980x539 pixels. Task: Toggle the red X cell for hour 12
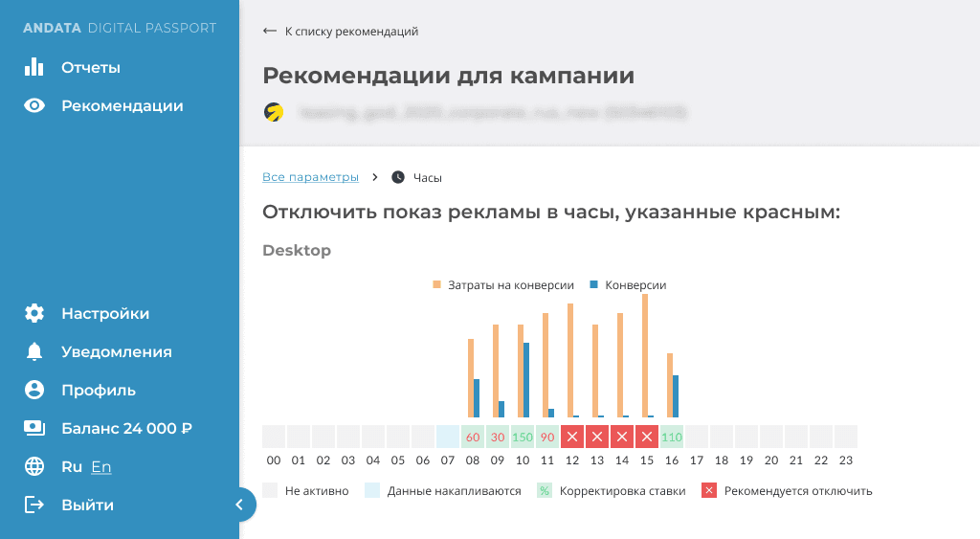(572, 437)
